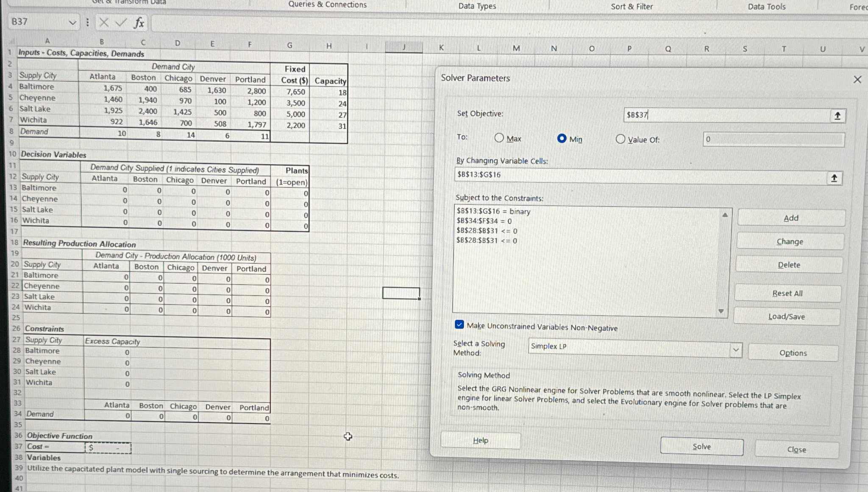
Task: Open Solver Options button
Action: pyautogui.click(x=793, y=353)
